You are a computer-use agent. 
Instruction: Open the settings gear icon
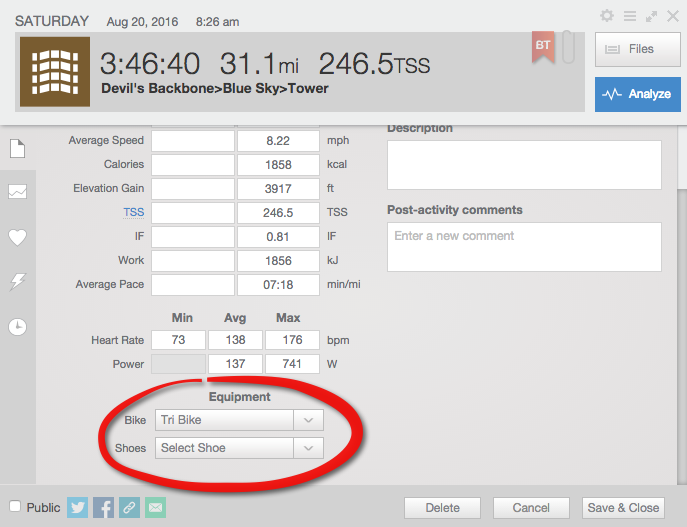[607, 16]
